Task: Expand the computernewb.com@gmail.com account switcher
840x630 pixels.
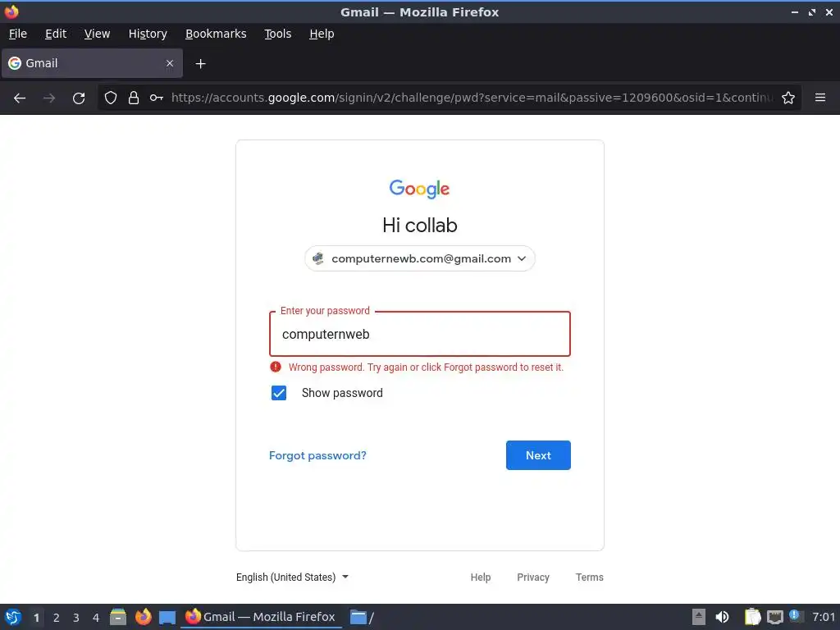Action: click(x=420, y=258)
